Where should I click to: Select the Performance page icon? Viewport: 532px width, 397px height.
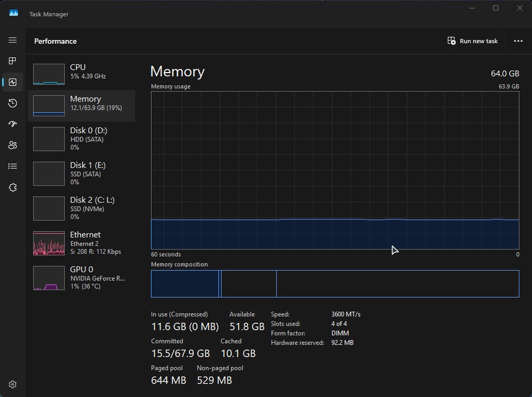13,82
